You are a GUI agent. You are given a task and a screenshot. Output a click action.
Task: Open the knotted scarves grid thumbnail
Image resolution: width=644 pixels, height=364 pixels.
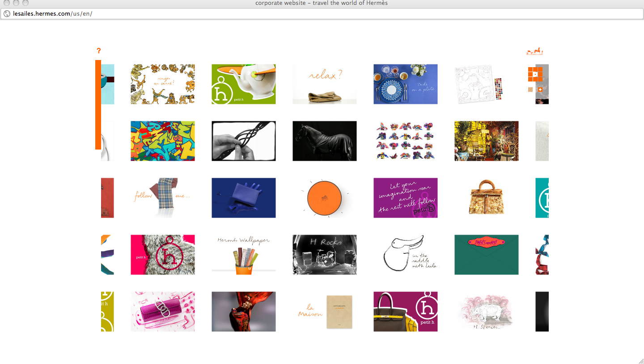pyautogui.click(x=406, y=141)
